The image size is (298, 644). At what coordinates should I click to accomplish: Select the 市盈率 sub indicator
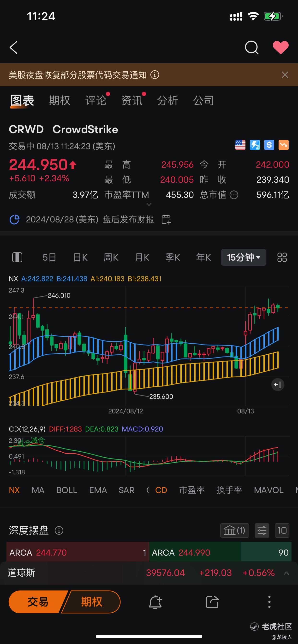coord(192,490)
